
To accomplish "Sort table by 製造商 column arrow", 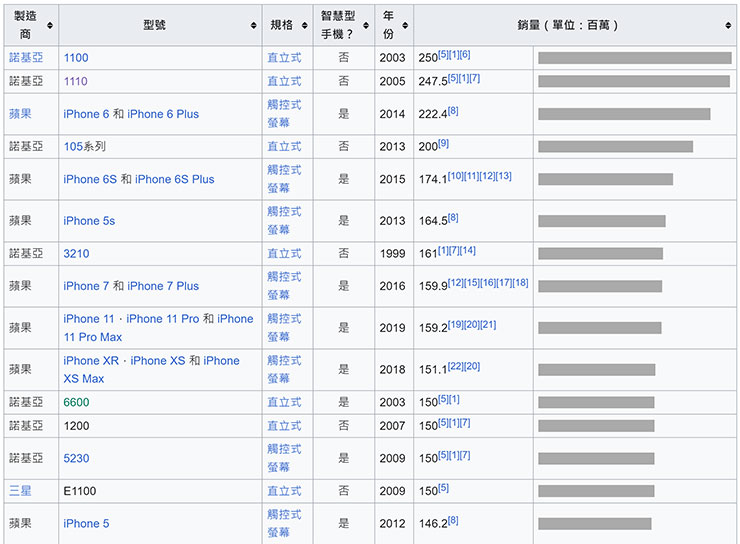I will (x=50, y=24).
